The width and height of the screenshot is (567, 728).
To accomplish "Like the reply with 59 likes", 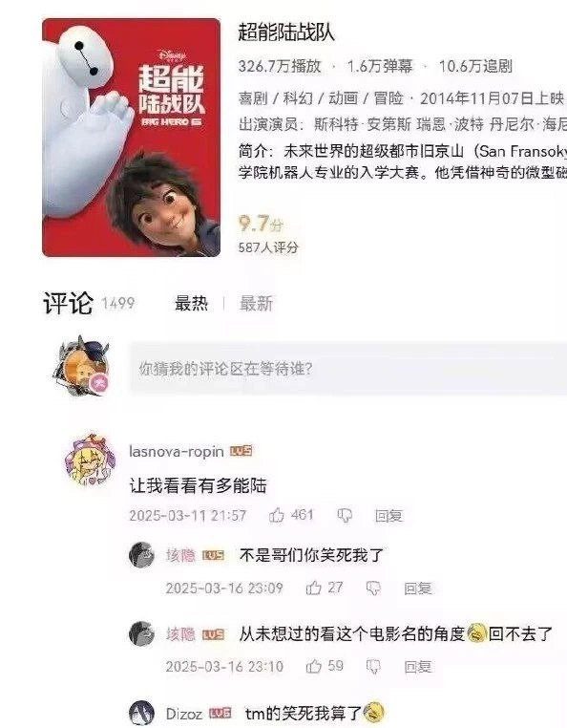I will click(314, 667).
